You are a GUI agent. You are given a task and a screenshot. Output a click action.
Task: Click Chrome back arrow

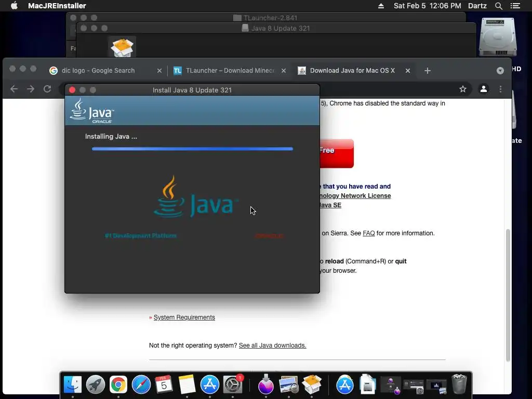[x=14, y=89]
